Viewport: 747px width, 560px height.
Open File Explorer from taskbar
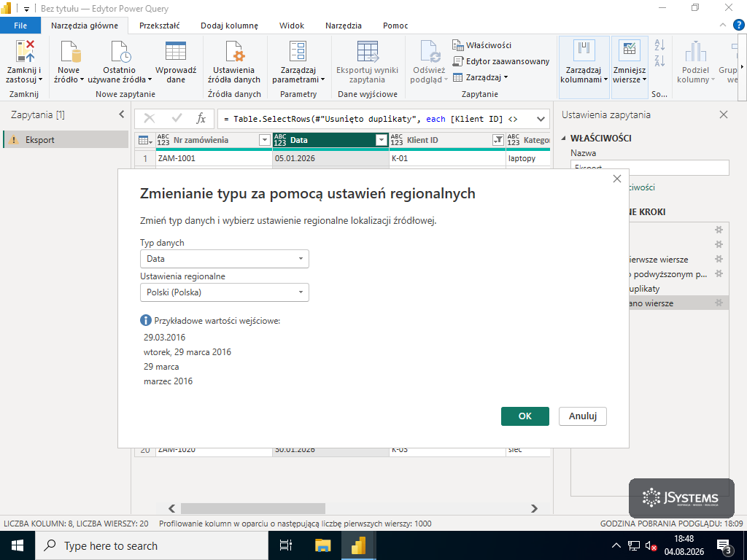point(322,545)
